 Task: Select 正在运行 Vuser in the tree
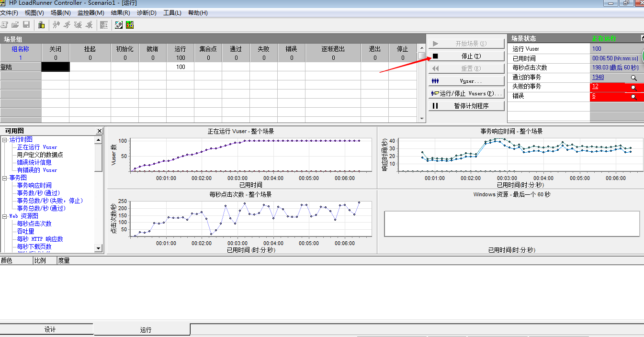37,147
